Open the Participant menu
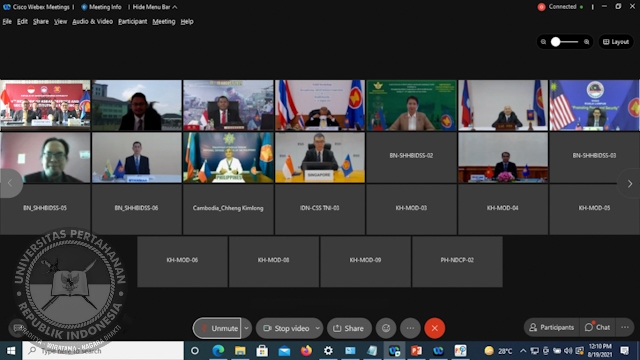This screenshot has width=640, height=360. pos(132,22)
